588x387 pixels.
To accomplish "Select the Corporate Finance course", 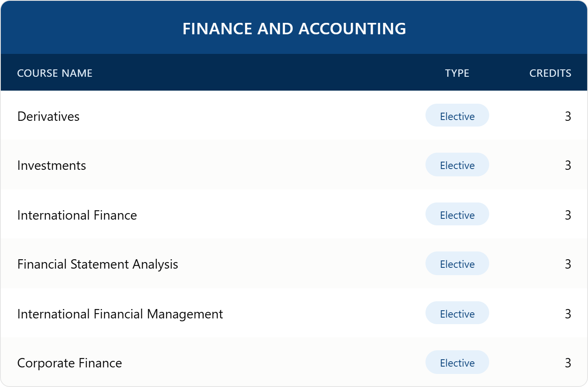I will point(70,363).
